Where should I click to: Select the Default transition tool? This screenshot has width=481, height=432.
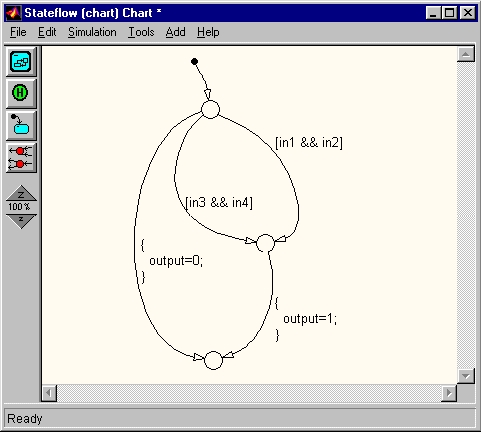pyautogui.click(x=21, y=125)
